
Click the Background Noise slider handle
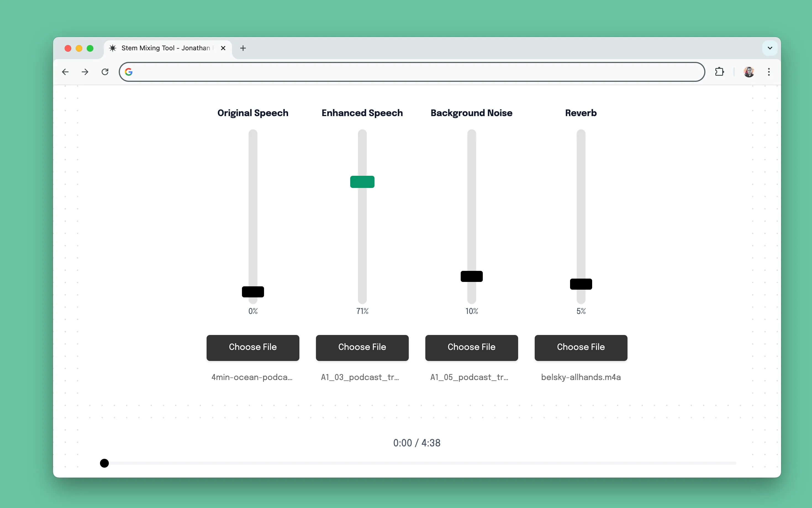coord(471,276)
